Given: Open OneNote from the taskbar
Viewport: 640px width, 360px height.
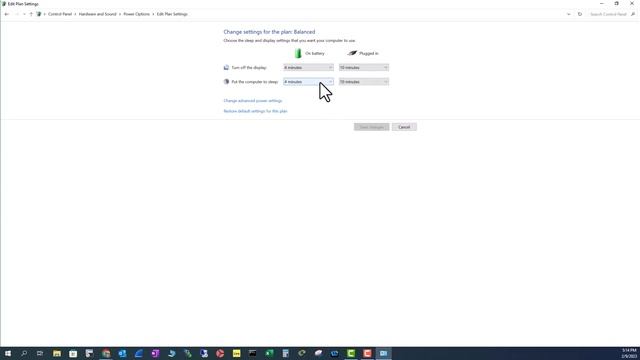Looking at the screenshot, I should [x=155, y=353].
